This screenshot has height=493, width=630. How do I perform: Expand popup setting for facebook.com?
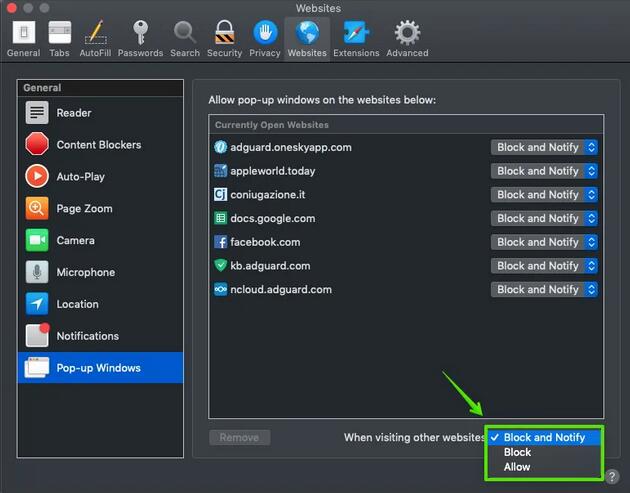click(545, 242)
